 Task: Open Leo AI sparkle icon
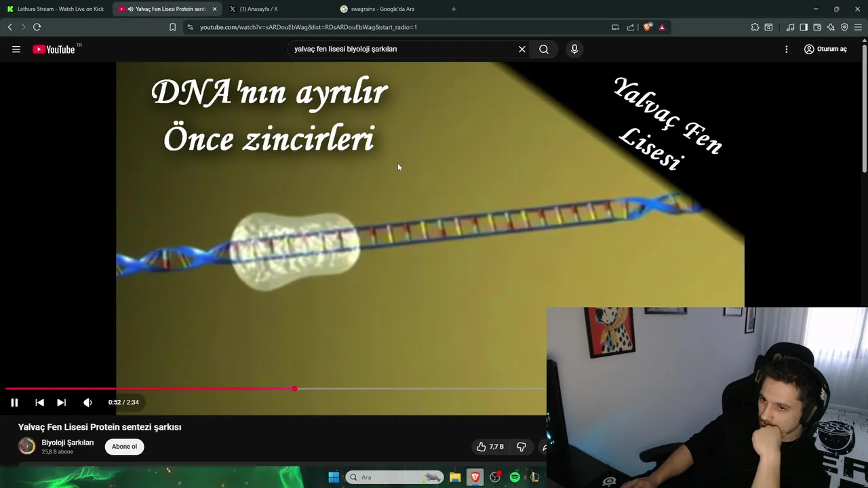[831, 27]
